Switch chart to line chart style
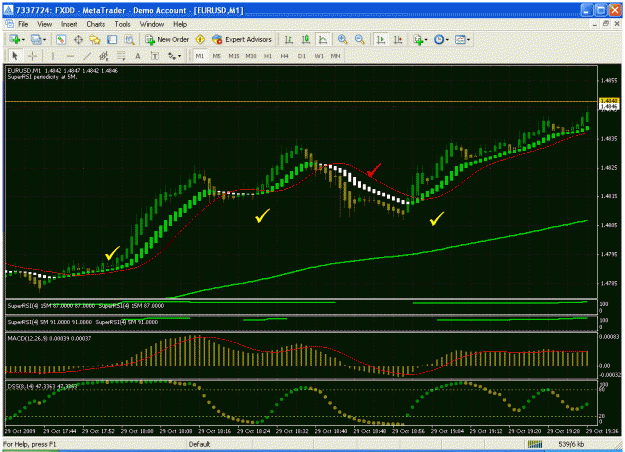The width and height of the screenshot is (625, 452). pos(323,39)
